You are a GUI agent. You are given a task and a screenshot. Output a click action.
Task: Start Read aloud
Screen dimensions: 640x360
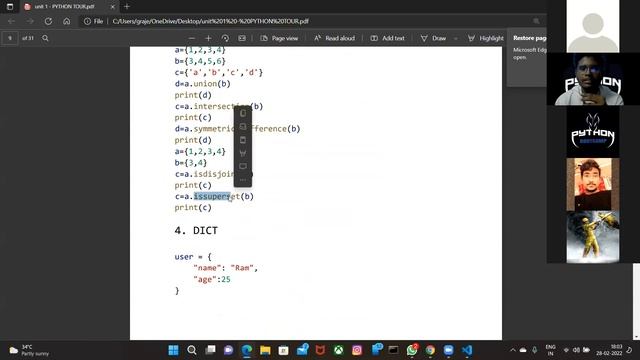click(334, 38)
